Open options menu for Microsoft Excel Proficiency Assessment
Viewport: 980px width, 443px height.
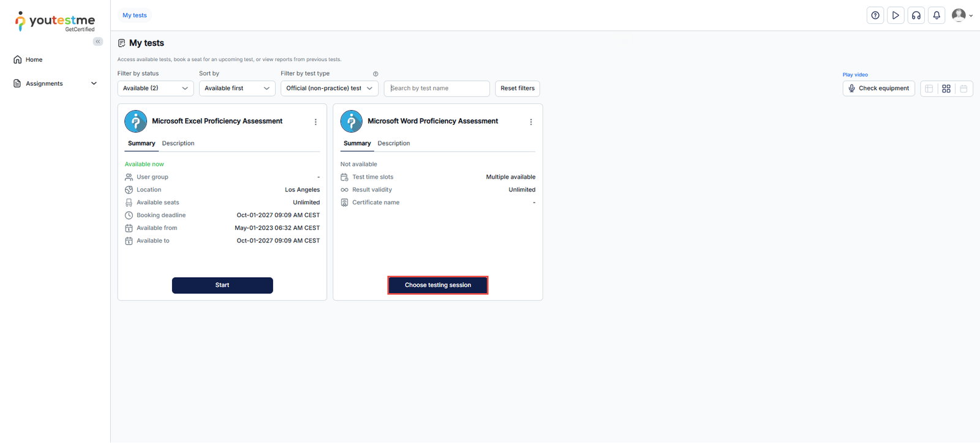click(315, 122)
